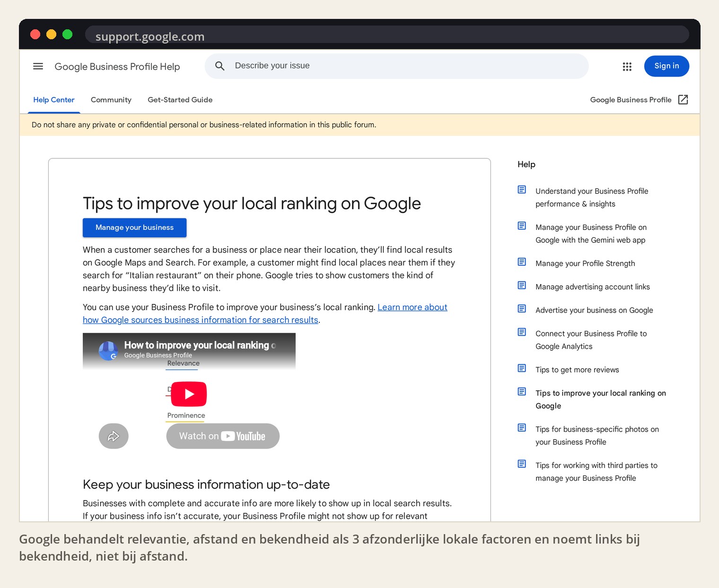
Task: Click the Google Business Profile channel avatar
Action: (x=108, y=351)
